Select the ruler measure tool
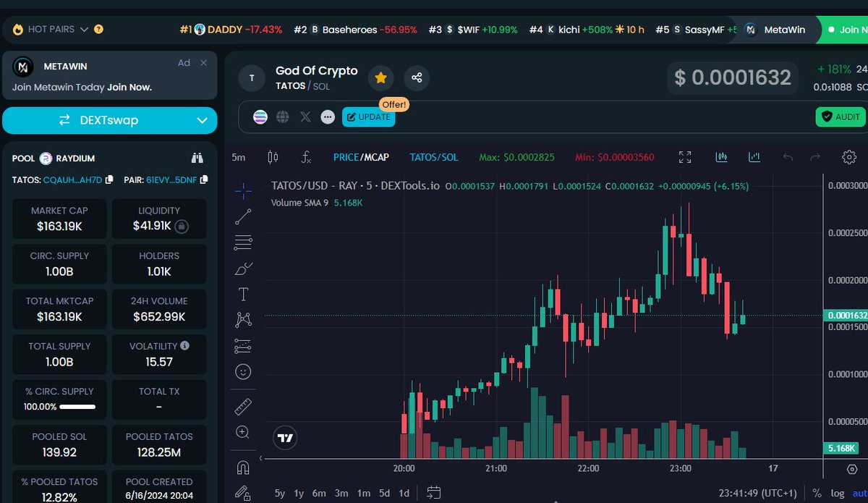Screen dimensions: 868x503 coord(244,406)
